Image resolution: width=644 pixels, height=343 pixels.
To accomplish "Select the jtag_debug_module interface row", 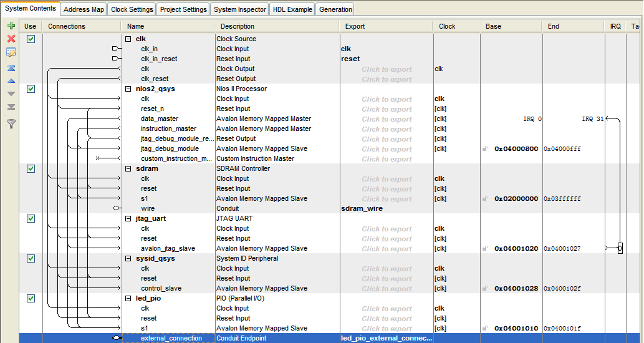I will (x=170, y=148).
